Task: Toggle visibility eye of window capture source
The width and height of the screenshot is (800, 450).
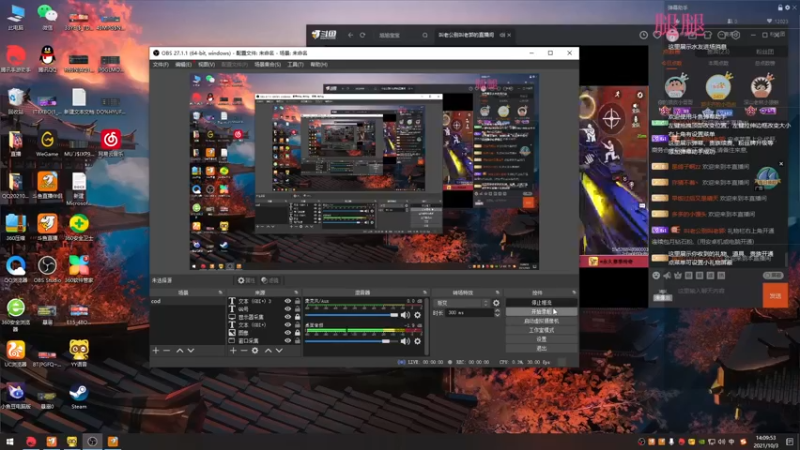Action: 288,340
